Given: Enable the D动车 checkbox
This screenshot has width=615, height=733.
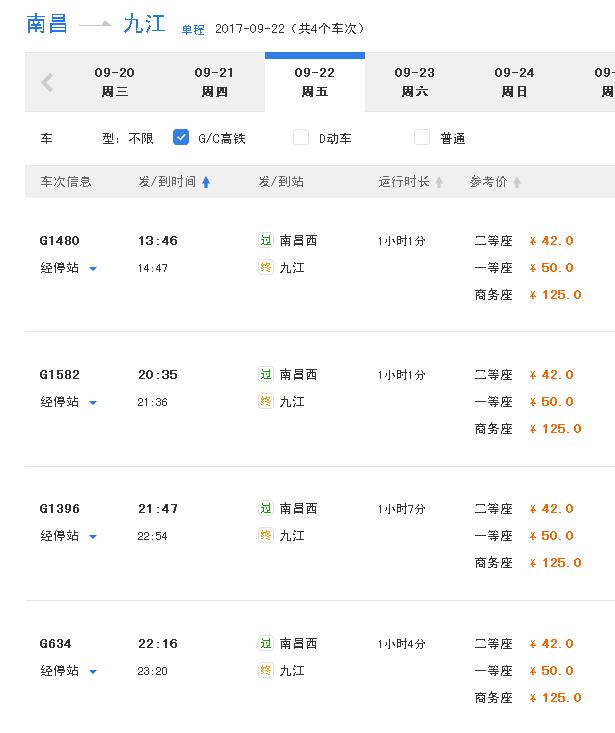Looking at the screenshot, I should pyautogui.click(x=301, y=137).
